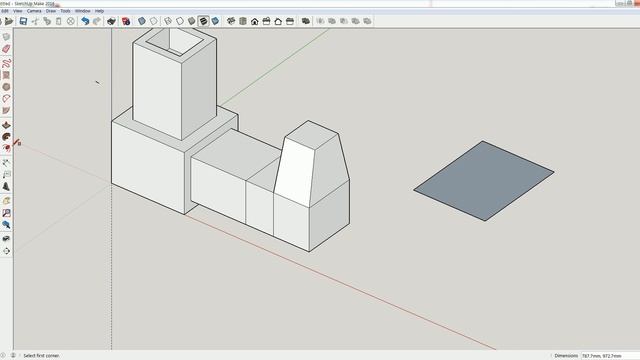Click the first status bar circle icon
Screen dimensions: 640x360
[x=3, y=356]
